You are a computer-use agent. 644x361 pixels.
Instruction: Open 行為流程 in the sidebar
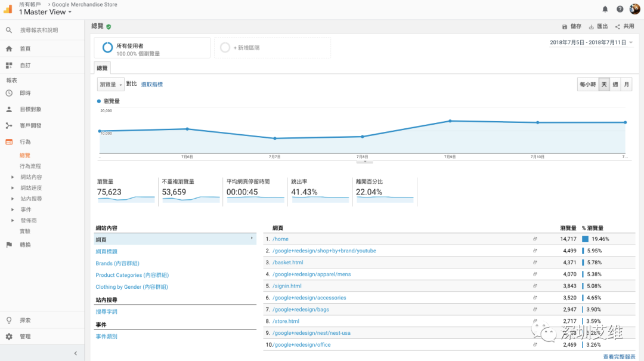(x=30, y=166)
